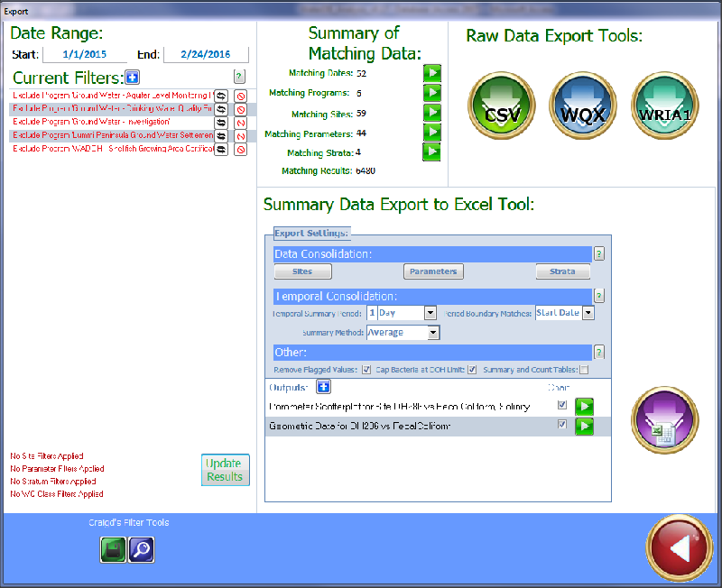Click the green floppy disk save filter icon
The width and height of the screenshot is (722, 588).
click(113, 550)
